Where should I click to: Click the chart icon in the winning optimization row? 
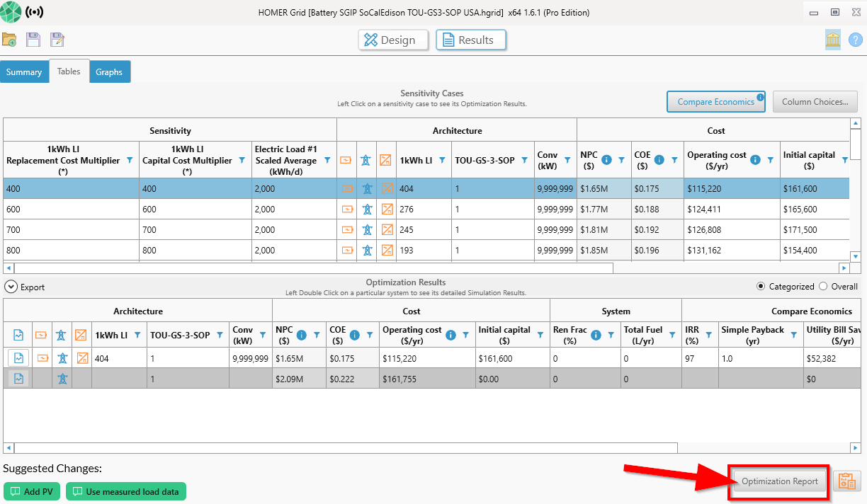click(18, 357)
